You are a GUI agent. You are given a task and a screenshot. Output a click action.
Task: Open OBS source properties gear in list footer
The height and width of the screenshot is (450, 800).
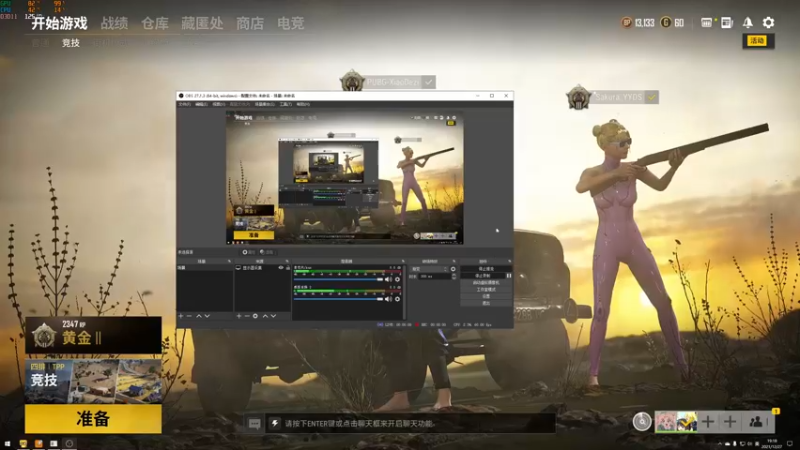[x=255, y=316]
